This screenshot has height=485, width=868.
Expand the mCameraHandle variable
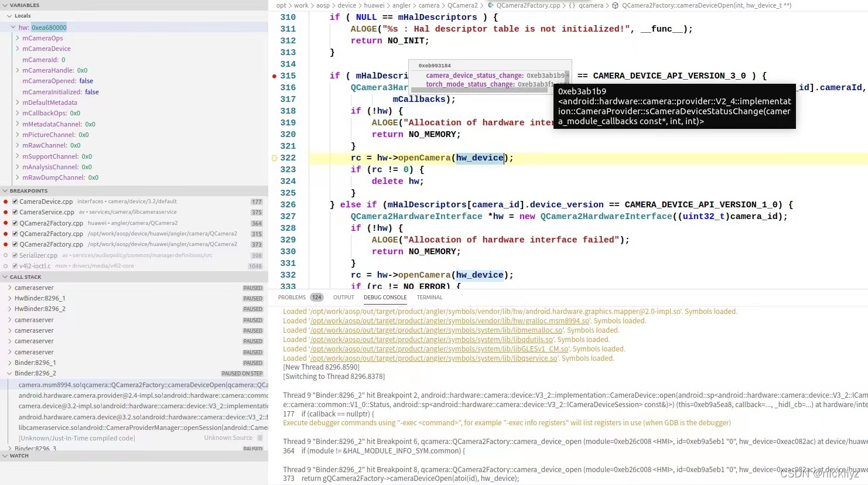click(18, 70)
